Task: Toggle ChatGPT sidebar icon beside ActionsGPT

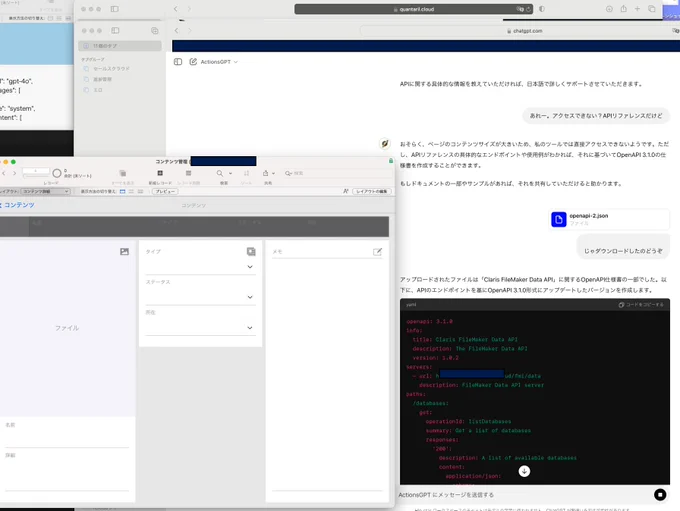Action: pos(178,62)
